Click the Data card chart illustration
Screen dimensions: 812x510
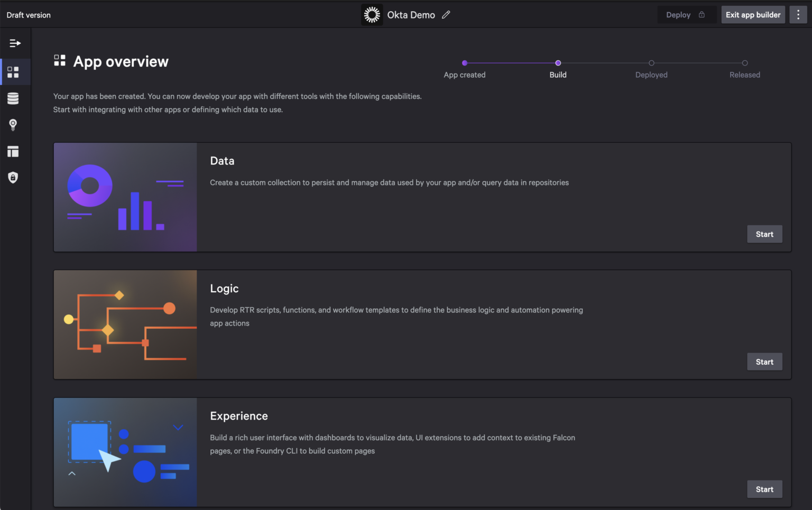[x=125, y=197]
